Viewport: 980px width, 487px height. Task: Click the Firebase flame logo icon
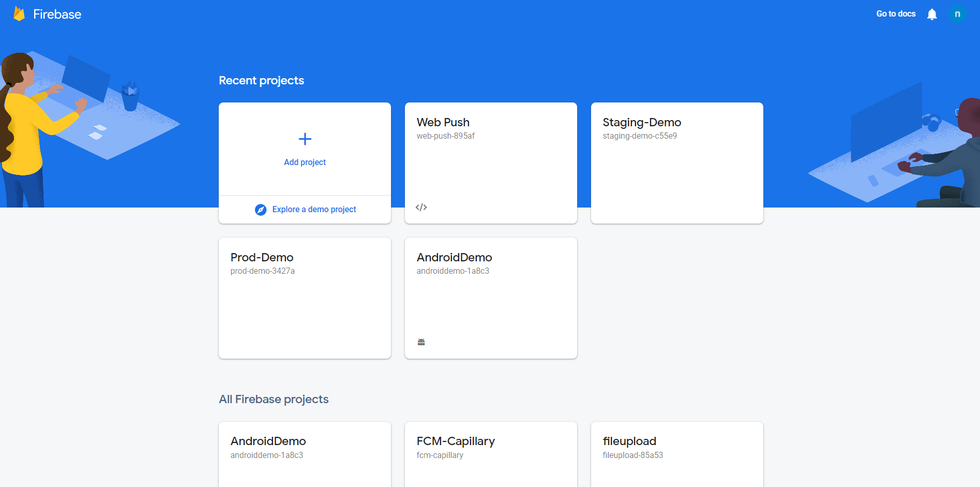(19, 13)
